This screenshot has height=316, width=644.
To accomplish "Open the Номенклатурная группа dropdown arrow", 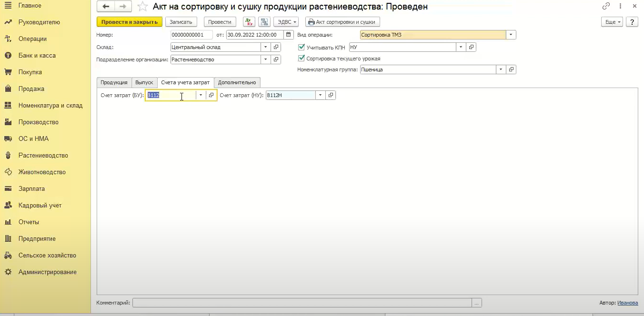I will pos(500,69).
